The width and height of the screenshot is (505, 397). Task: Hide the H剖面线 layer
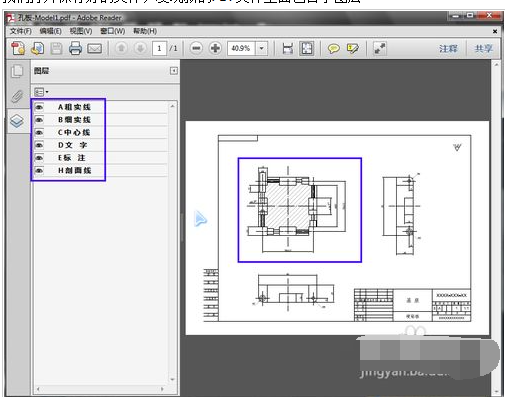click(x=39, y=170)
